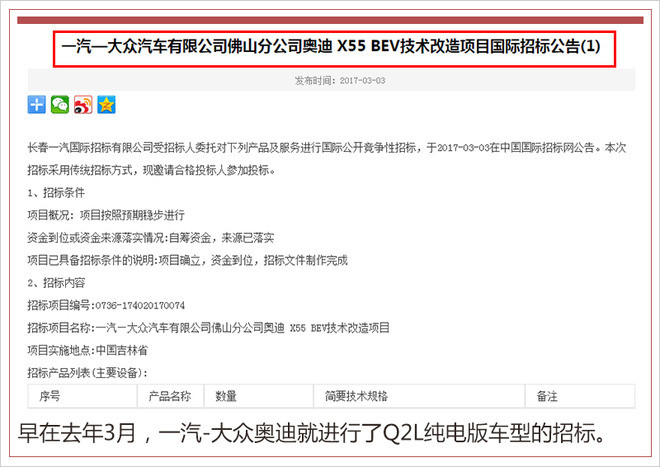Click the 产品名称 table header
This screenshot has width=660, height=467.
click(170, 396)
